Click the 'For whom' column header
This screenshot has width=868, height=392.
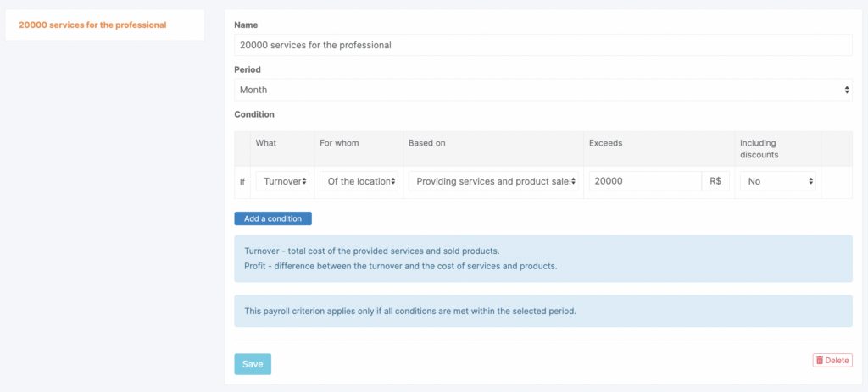coord(339,143)
